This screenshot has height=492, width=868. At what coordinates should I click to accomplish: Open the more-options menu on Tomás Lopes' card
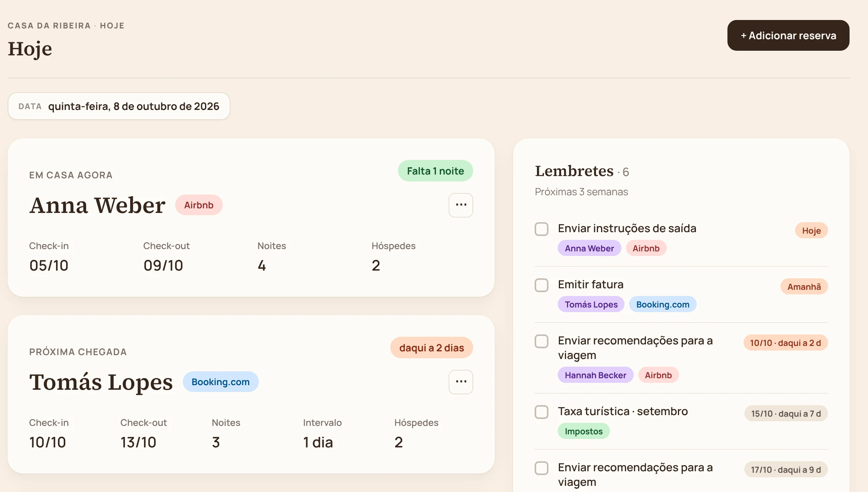point(461,382)
